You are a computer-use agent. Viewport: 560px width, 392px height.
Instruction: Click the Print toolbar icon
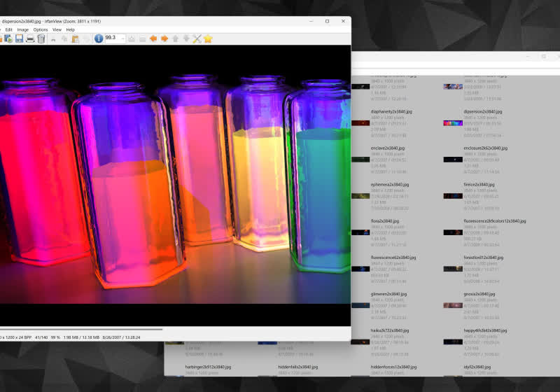pos(30,38)
